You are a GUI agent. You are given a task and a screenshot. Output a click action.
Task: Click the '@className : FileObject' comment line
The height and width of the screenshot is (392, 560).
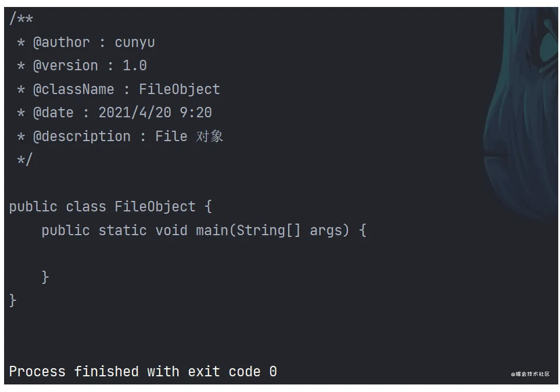(118, 89)
